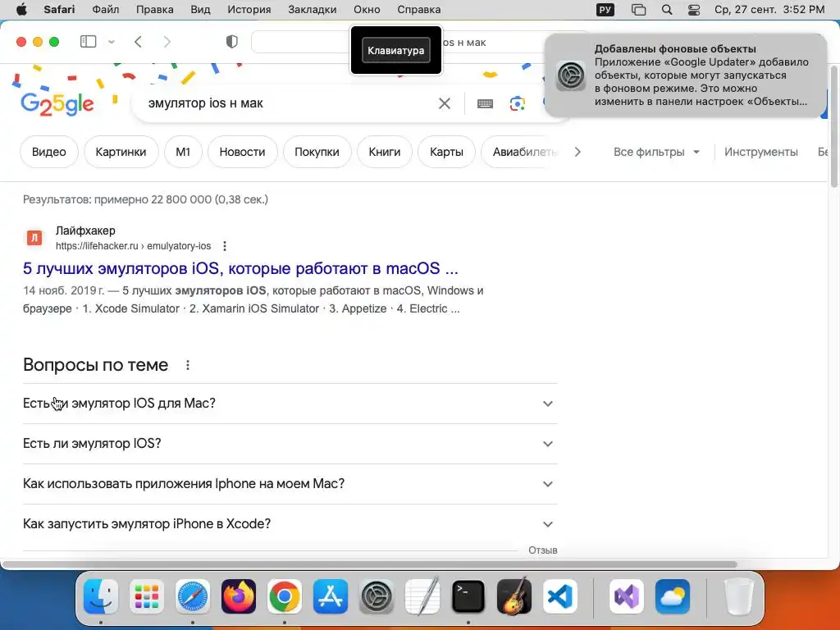Screen dimensions: 840x630
Task: Open the Lifehacker result three-dot menu
Action: point(225,246)
